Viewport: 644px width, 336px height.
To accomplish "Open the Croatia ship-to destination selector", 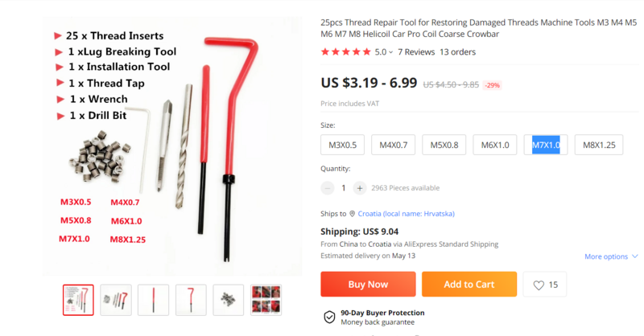I will tap(406, 214).
